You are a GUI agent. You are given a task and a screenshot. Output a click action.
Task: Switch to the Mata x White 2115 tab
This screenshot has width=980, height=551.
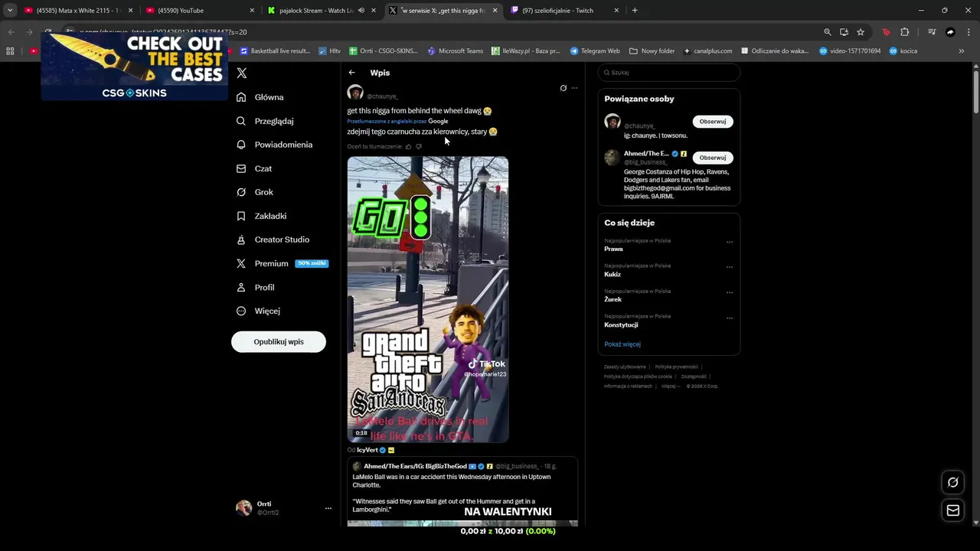coord(78,11)
